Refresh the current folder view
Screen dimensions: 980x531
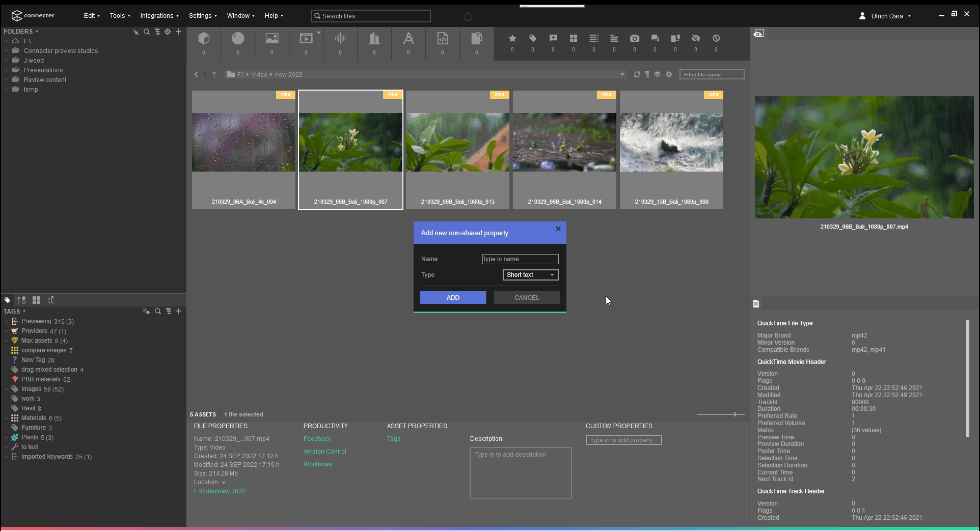[637, 74]
